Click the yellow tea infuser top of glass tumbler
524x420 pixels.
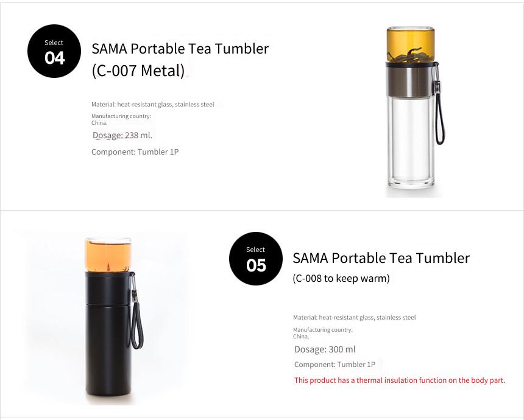pyautogui.click(x=411, y=44)
